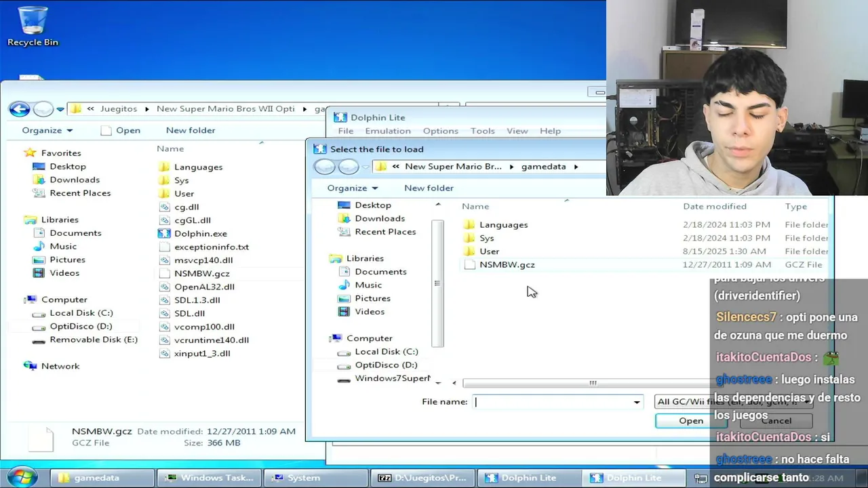Image resolution: width=868 pixels, height=488 pixels.
Task: Switch to Windows Task Manager taskbar item
Action: coord(208,478)
